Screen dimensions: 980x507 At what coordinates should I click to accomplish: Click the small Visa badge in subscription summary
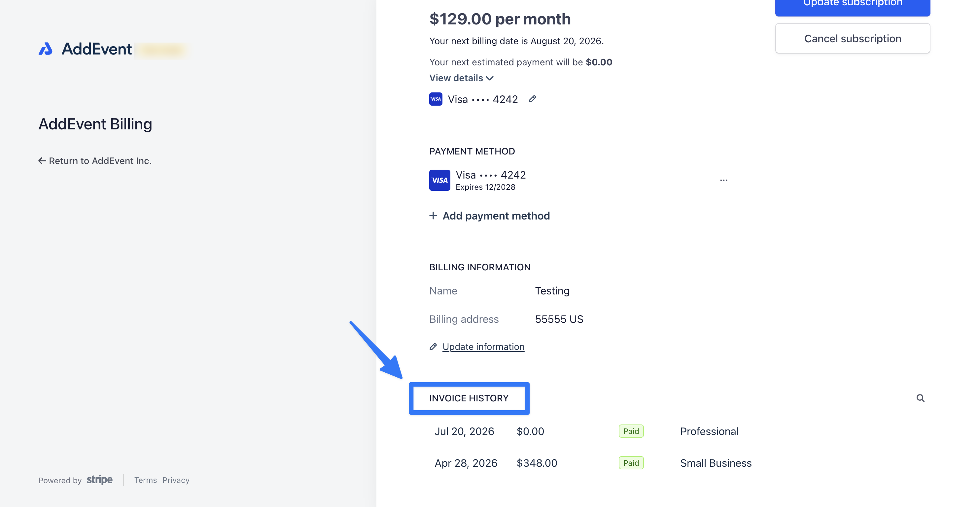(436, 99)
